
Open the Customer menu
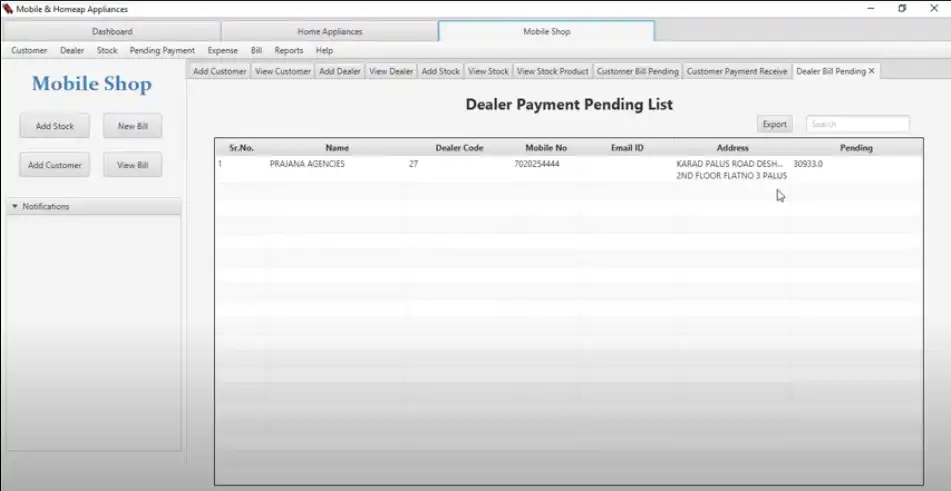pyautogui.click(x=29, y=50)
